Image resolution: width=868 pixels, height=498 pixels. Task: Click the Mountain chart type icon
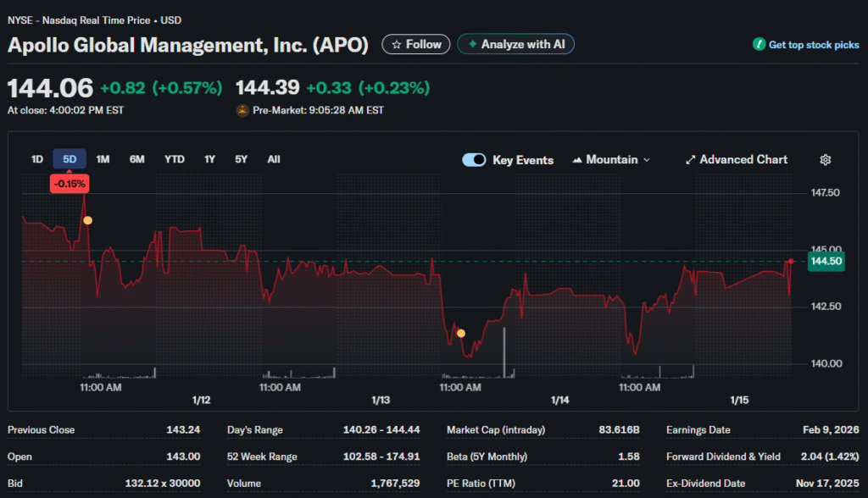pyautogui.click(x=577, y=160)
